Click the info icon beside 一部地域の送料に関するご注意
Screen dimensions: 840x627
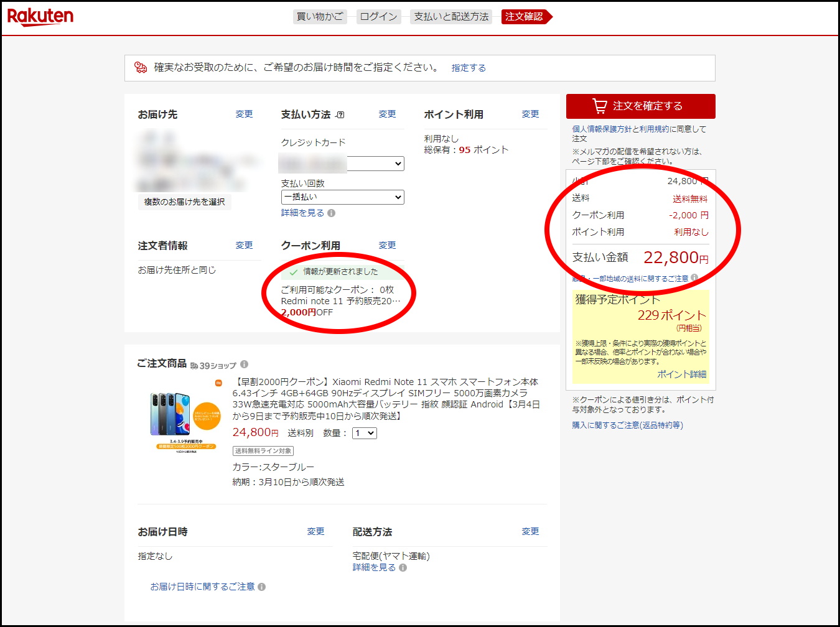tap(694, 278)
